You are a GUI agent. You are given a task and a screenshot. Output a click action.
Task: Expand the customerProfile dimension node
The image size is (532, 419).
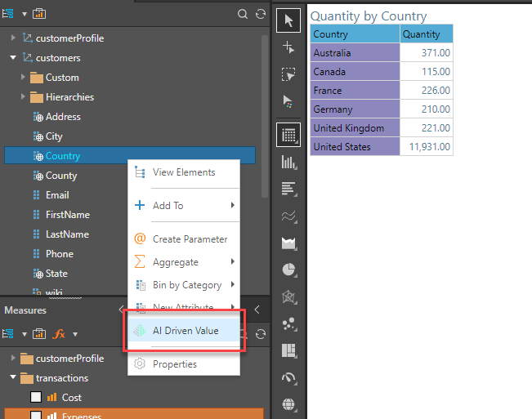click(13, 38)
